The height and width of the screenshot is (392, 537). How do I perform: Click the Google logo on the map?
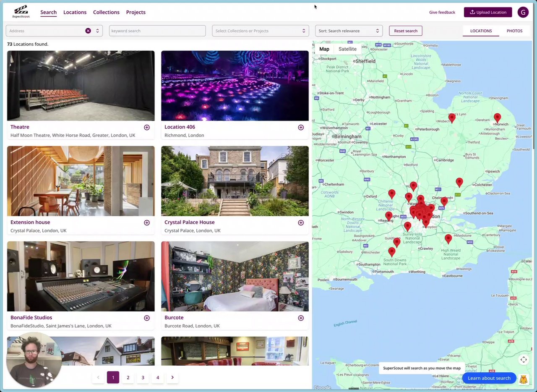point(323,388)
